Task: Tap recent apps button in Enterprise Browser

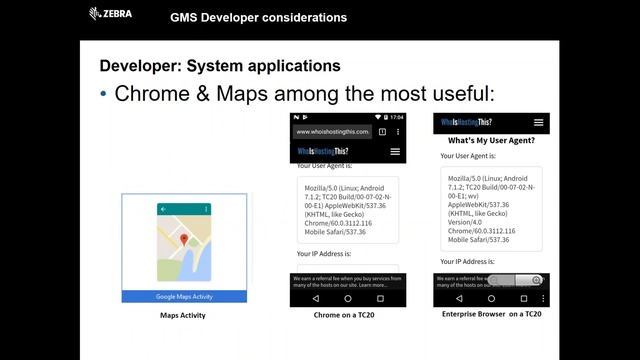Action: point(524,298)
